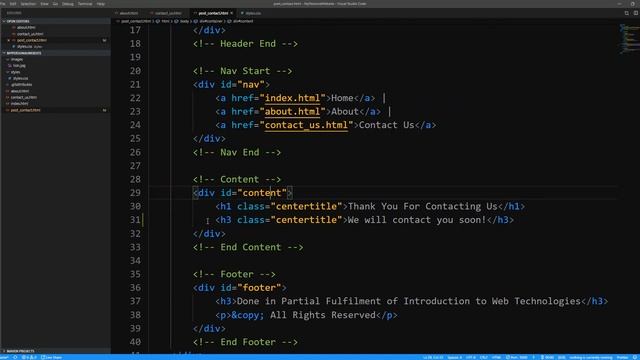Switch to the contact_us.html editor tab
This screenshot has height=360, width=640.
click(x=168, y=13)
